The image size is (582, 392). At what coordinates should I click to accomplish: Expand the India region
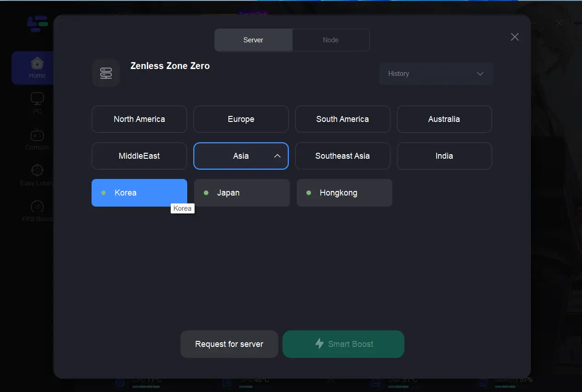(444, 156)
